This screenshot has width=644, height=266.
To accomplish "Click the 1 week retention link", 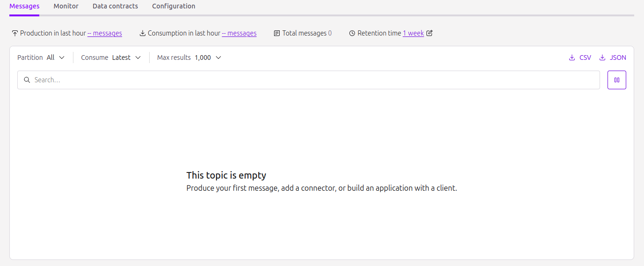I will click(x=413, y=33).
